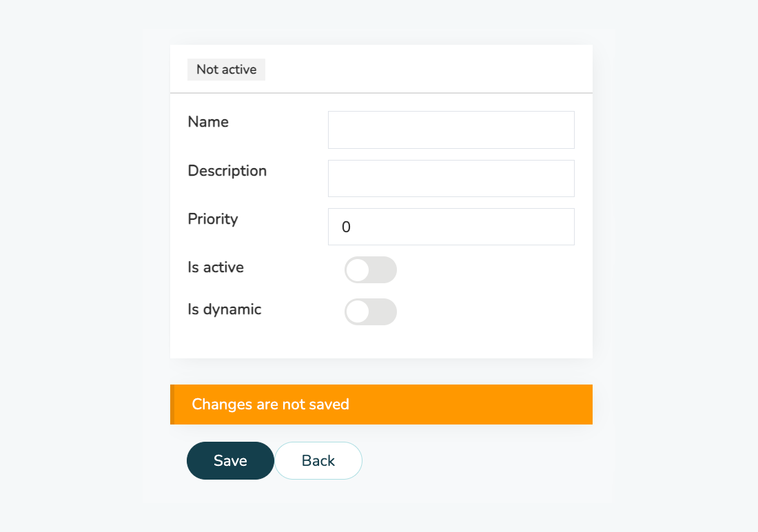Click the Changes are not saved banner
Viewport: 758px width, 532px height.
(382, 405)
